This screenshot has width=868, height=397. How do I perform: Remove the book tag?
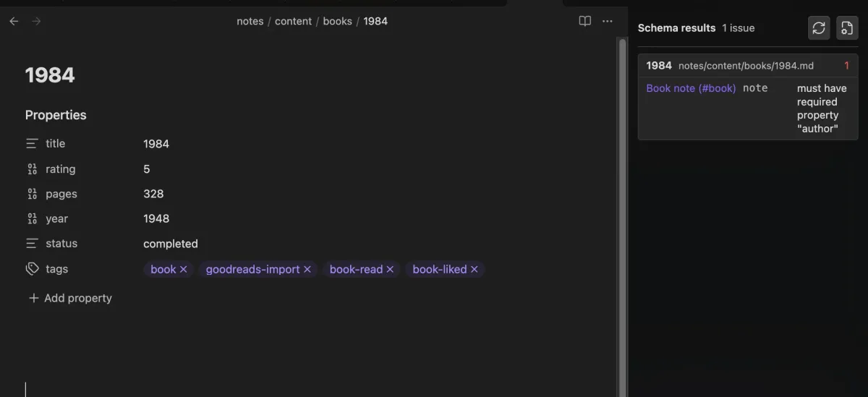[x=183, y=269]
